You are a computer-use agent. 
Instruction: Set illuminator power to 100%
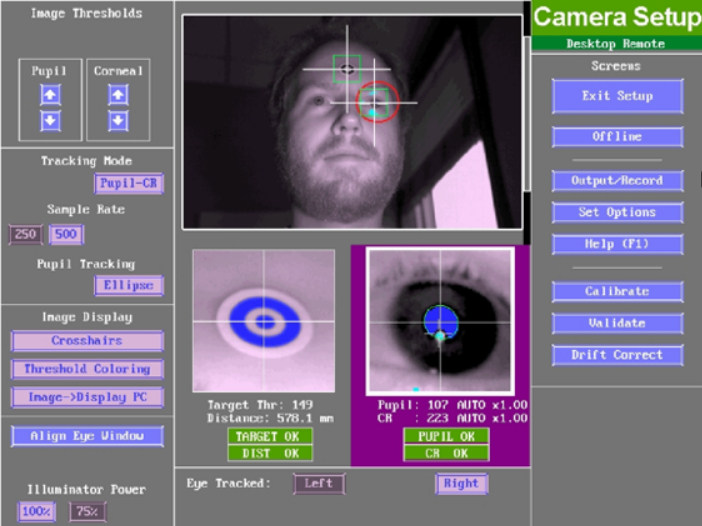click(x=36, y=511)
